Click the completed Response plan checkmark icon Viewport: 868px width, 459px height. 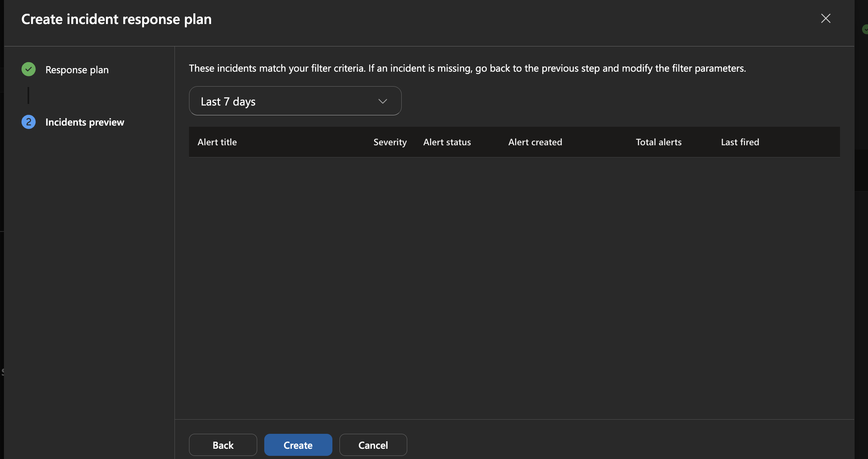coord(28,69)
